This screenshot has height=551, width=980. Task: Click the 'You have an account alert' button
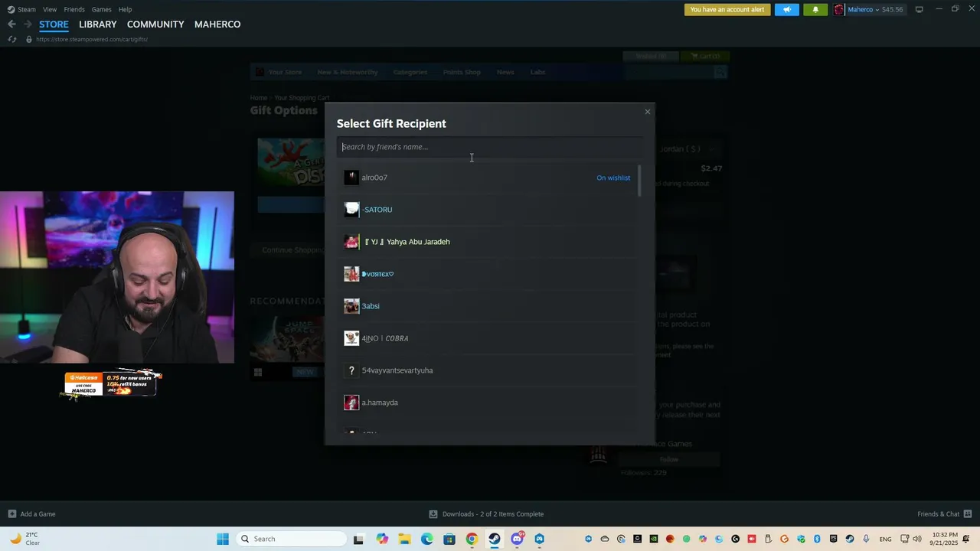[727, 10]
